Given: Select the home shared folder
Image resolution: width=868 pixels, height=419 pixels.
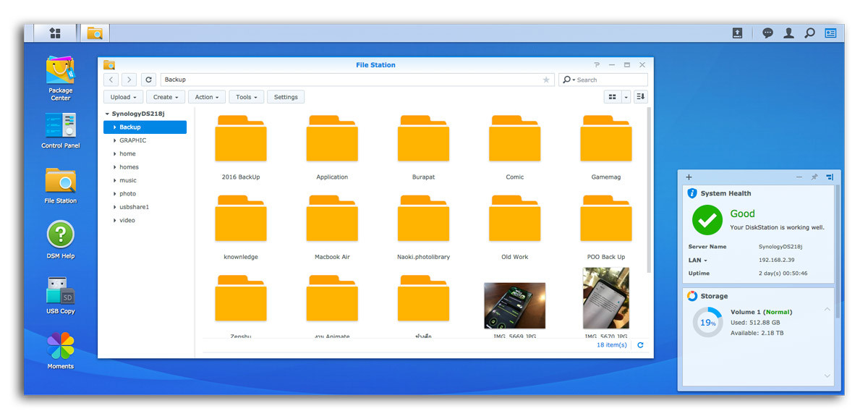Looking at the screenshot, I should point(127,153).
